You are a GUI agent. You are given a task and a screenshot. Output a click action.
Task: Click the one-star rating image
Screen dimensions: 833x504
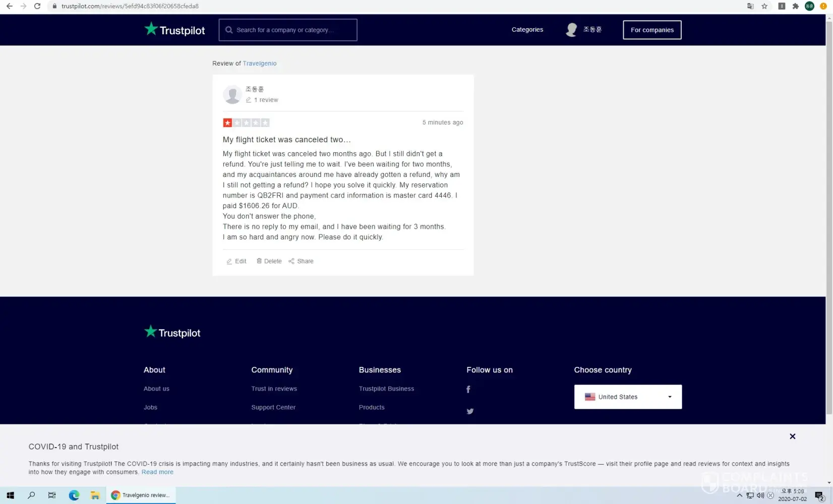point(246,122)
